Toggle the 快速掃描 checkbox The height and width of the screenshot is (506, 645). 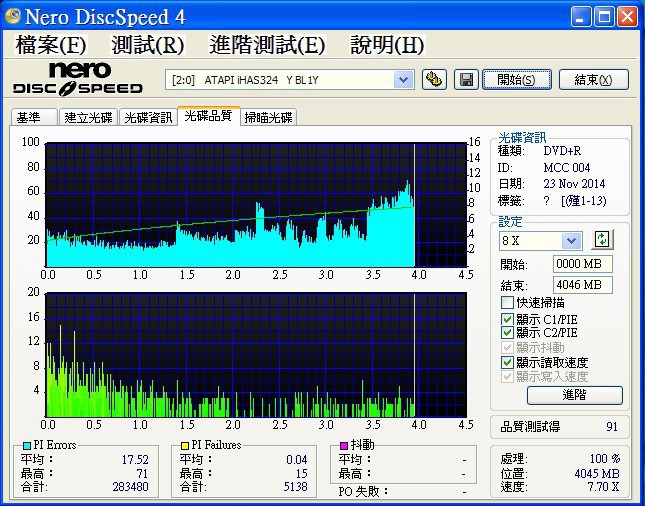click(507, 303)
